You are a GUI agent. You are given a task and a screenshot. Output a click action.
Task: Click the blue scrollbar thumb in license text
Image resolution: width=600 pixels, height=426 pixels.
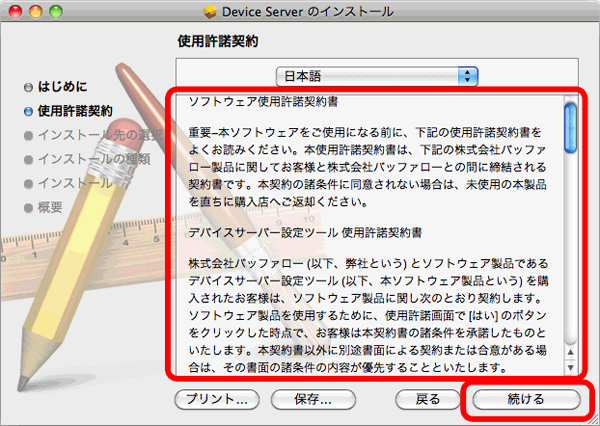pyautogui.click(x=571, y=128)
